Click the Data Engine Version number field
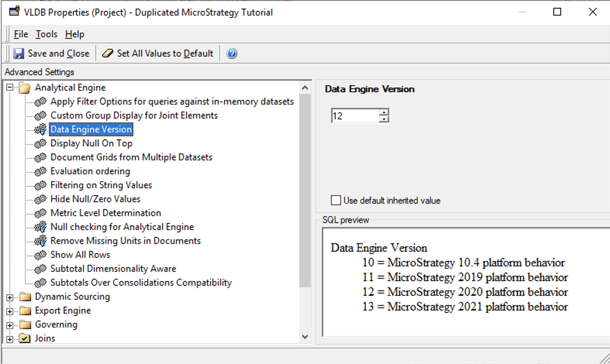Screen dimensions: 610x364 (x=354, y=116)
